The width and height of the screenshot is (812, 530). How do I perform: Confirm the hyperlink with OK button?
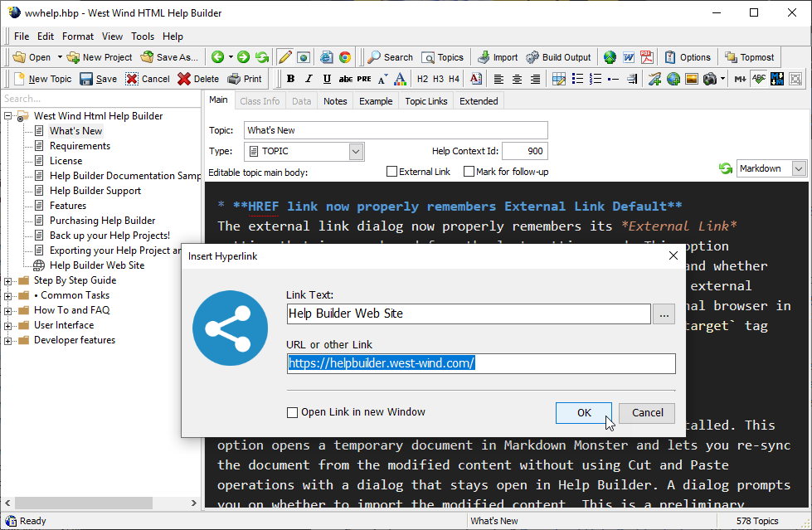pos(584,413)
